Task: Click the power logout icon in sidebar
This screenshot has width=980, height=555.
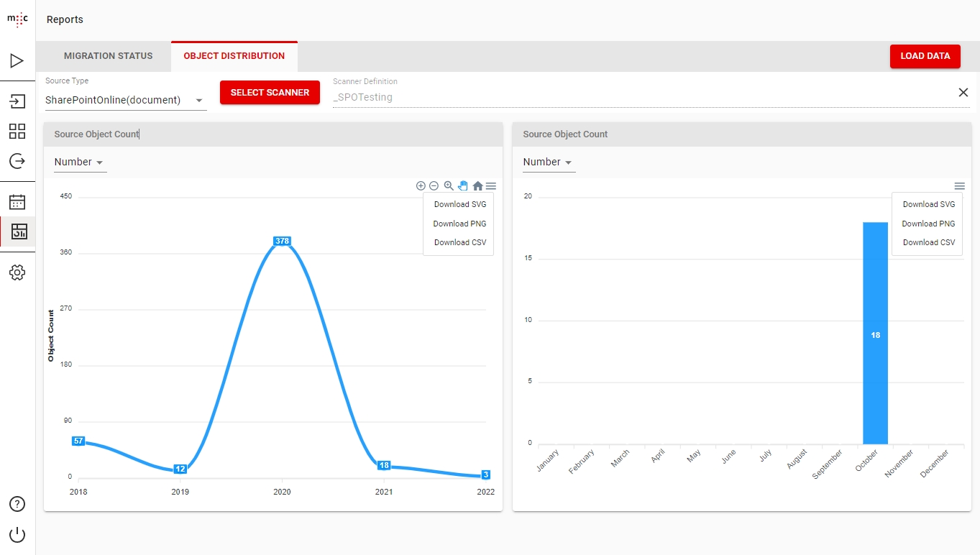Action: [x=17, y=535]
